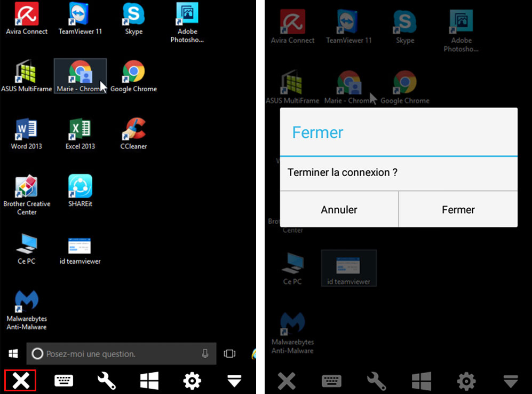
Task: Confirm with Fermer button in the dialog
Action: pyautogui.click(x=458, y=209)
